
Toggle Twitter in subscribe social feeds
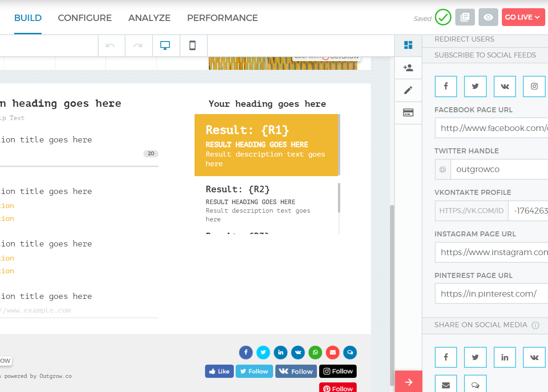coord(475,86)
